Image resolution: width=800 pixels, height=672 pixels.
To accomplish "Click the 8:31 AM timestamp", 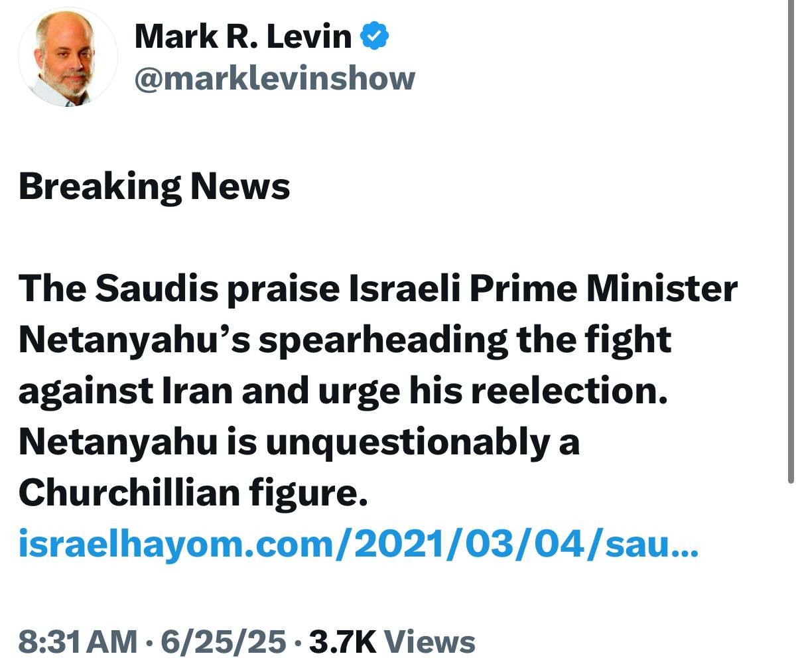I will pos(78,641).
